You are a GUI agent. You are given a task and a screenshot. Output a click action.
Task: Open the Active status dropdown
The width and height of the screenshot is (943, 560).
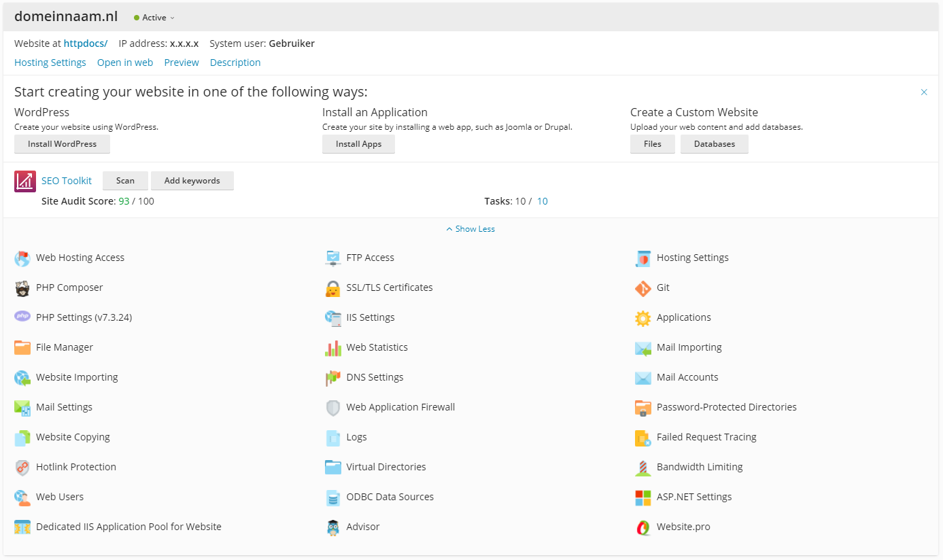pos(154,18)
